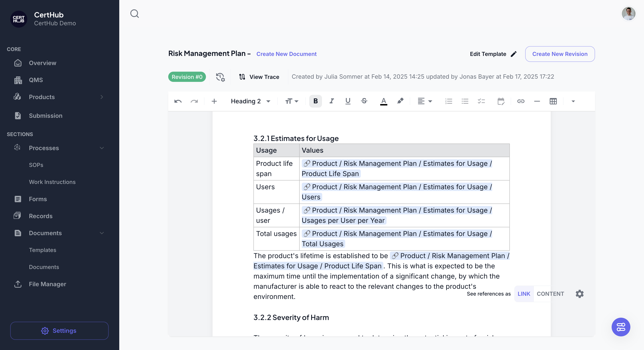Click the checklist to-do list icon

pyautogui.click(x=481, y=101)
